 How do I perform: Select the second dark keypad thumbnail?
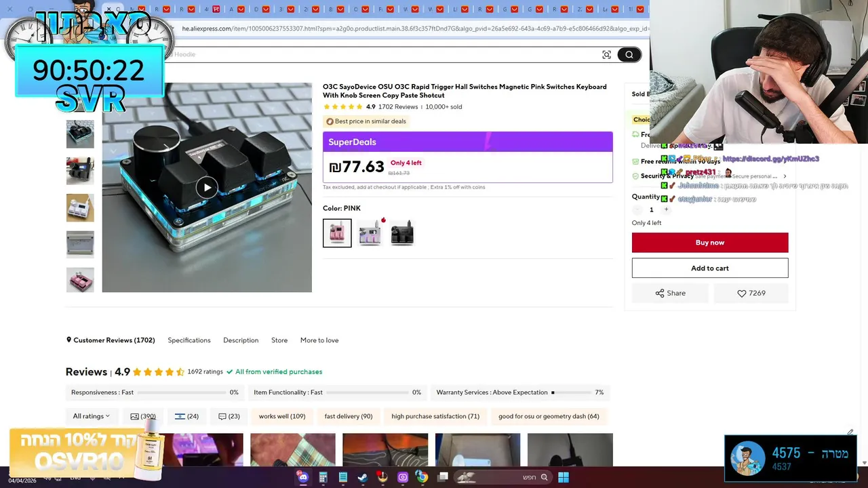point(80,171)
